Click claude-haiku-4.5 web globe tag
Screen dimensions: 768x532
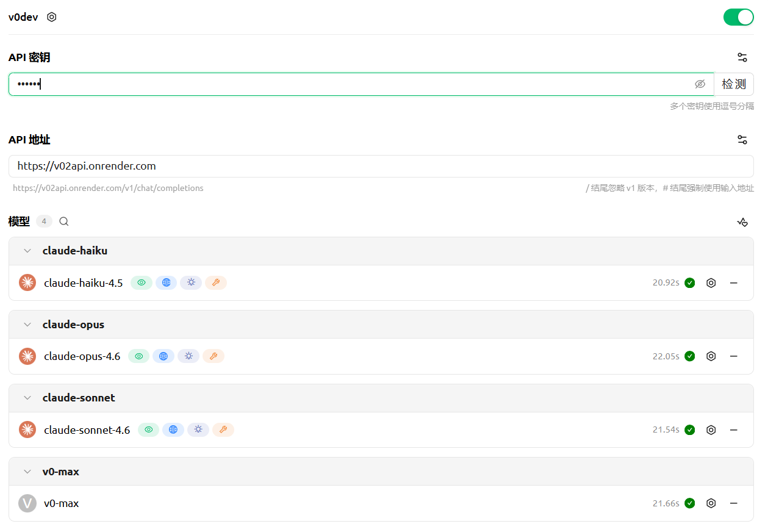click(166, 282)
